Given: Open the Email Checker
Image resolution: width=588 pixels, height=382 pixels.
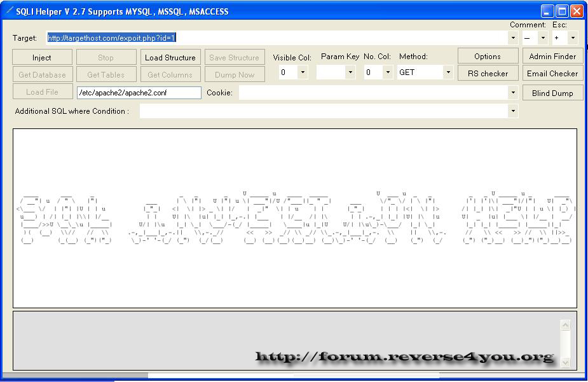Looking at the screenshot, I should pyautogui.click(x=552, y=74).
